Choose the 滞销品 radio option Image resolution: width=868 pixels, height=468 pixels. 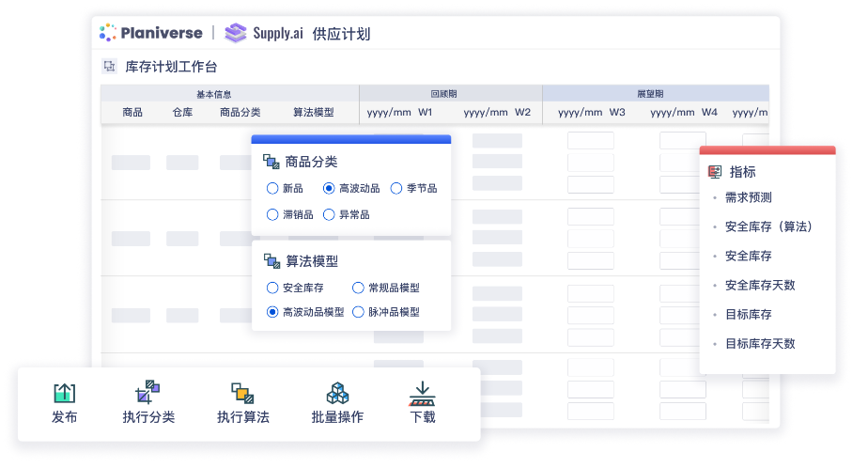point(272,214)
